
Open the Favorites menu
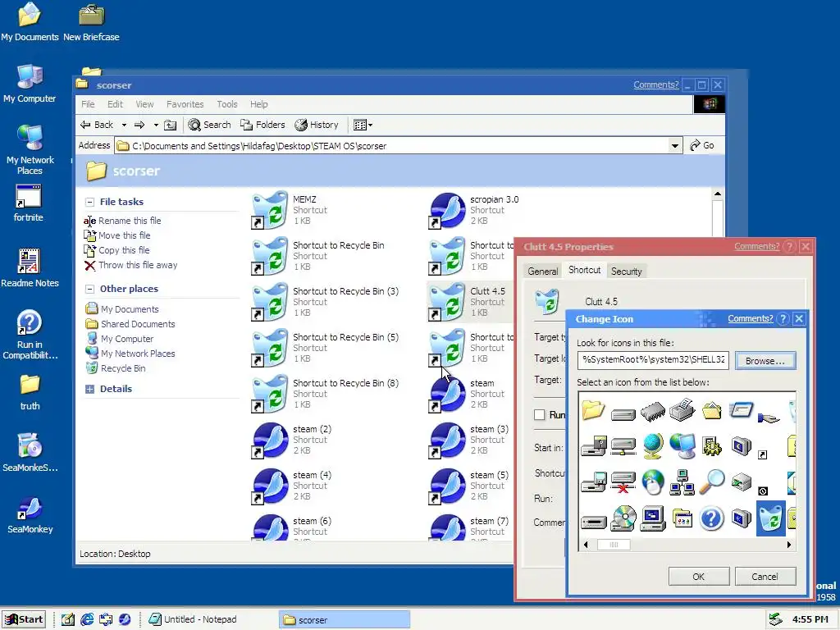point(185,104)
